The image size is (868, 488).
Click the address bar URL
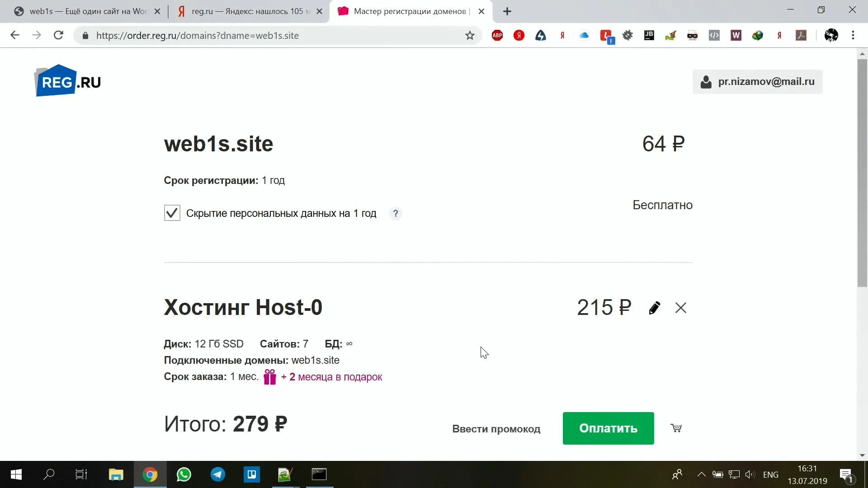(198, 36)
